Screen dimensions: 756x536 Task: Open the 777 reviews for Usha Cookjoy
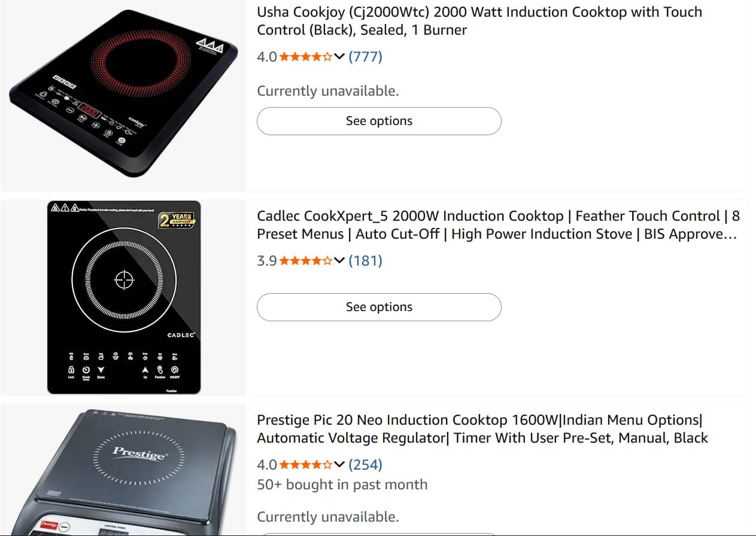[x=365, y=57]
